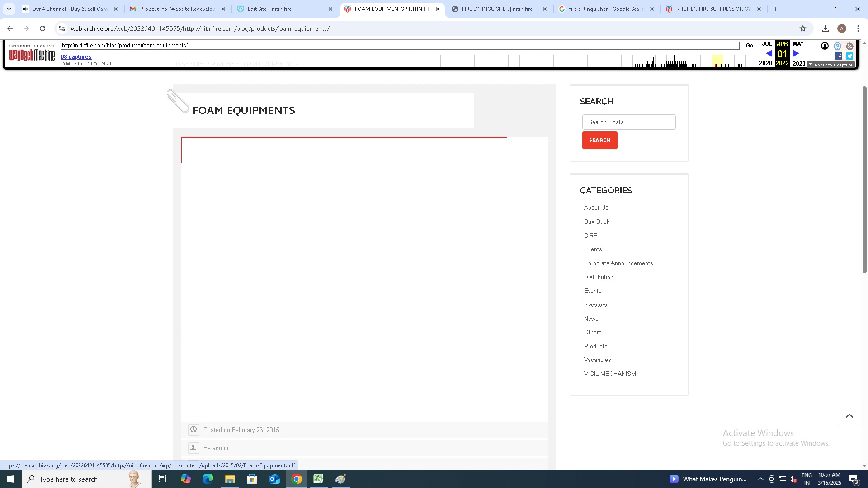Show hidden system tray icons

pyautogui.click(x=760, y=479)
